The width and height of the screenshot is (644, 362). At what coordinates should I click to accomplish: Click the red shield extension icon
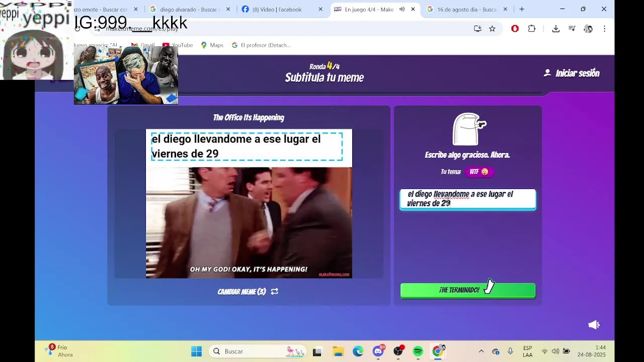click(x=515, y=29)
